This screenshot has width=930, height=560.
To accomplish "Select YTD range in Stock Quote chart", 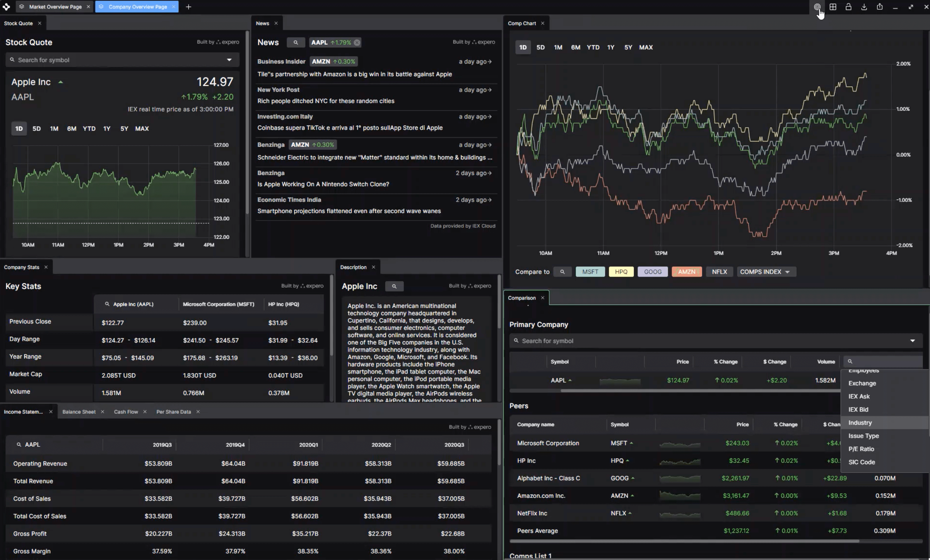I will tap(89, 129).
